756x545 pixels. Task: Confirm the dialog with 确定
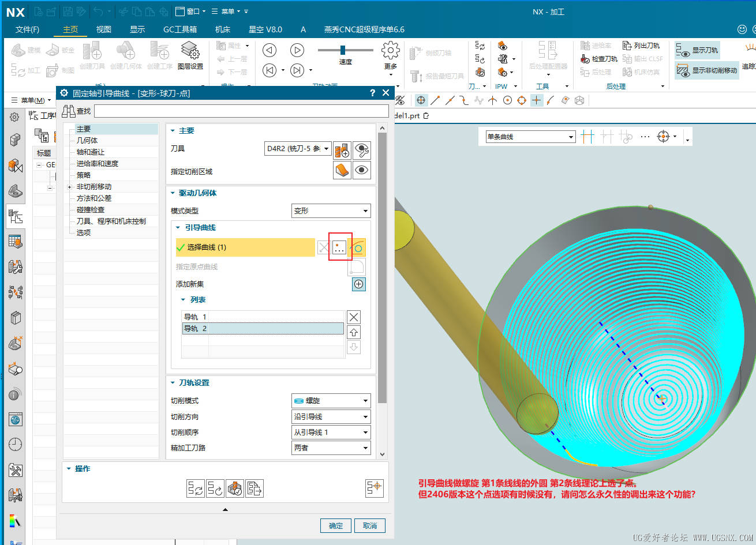(x=336, y=526)
